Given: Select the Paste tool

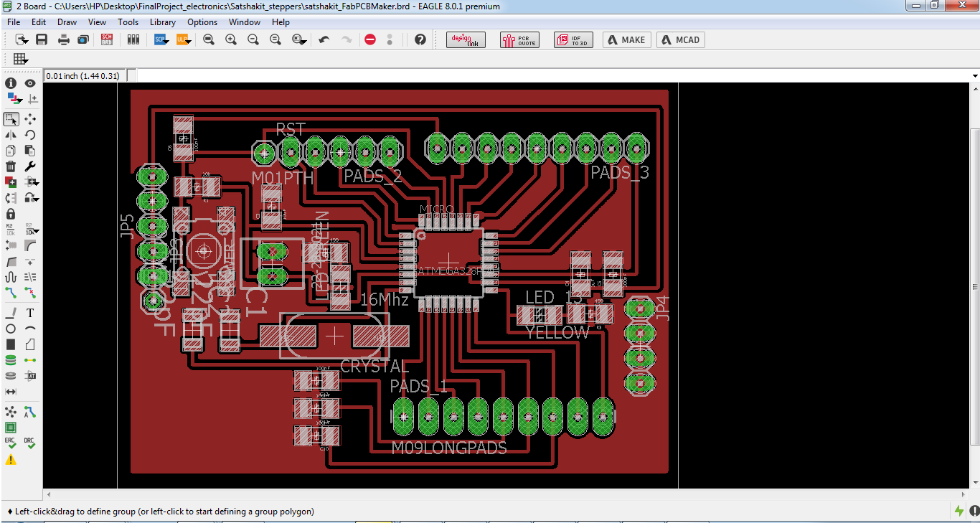Looking at the screenshot, I should coord(30,151).
